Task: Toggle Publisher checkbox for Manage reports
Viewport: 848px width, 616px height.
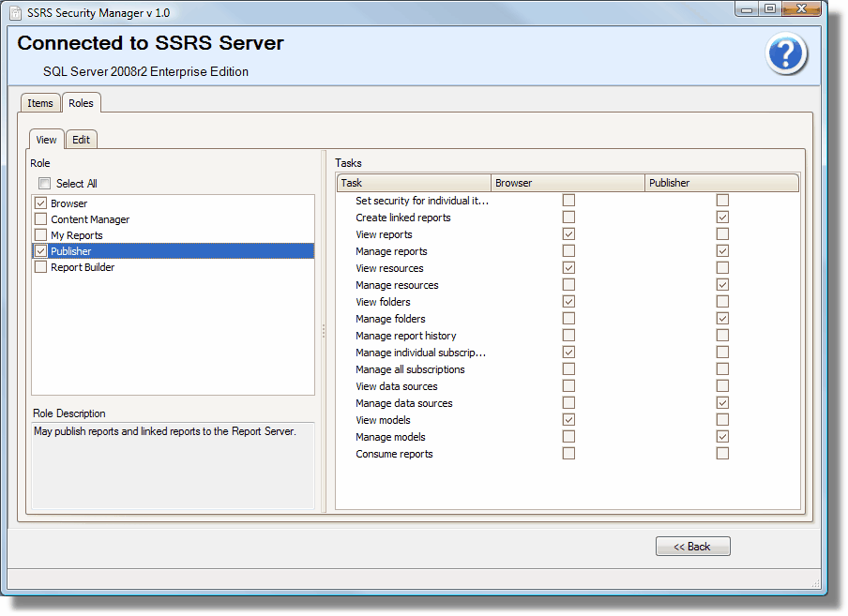Action: point(722,250)
